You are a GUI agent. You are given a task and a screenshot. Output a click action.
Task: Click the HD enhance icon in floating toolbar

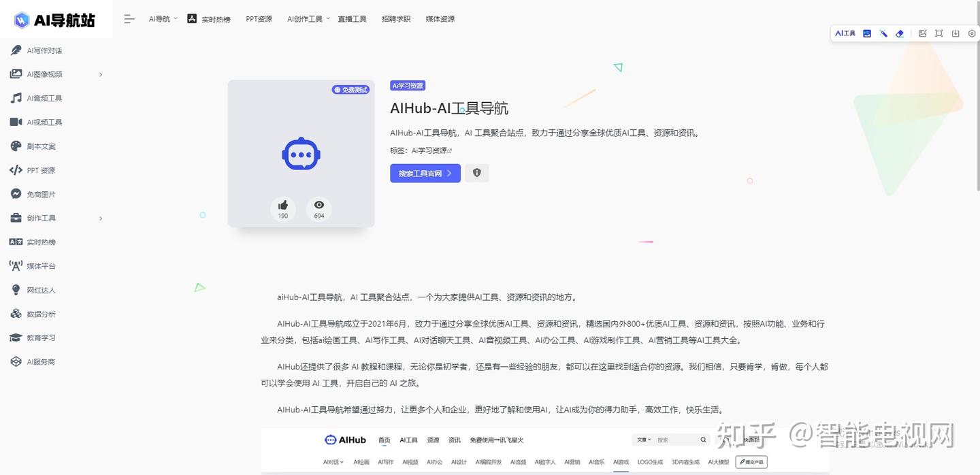867,33
